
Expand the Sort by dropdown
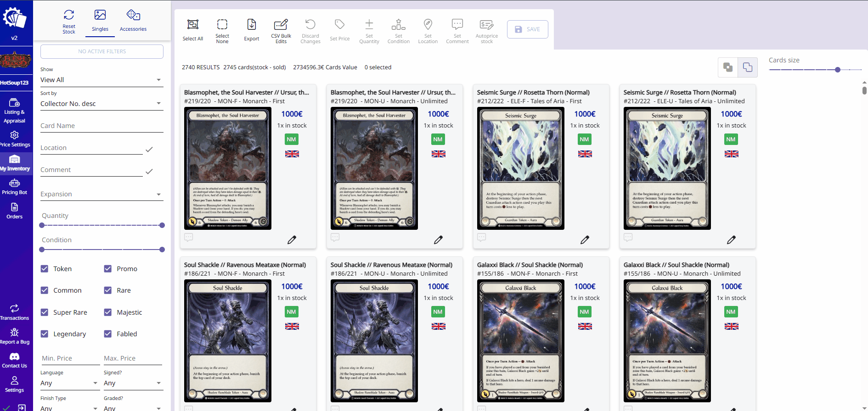coord(101,104)
